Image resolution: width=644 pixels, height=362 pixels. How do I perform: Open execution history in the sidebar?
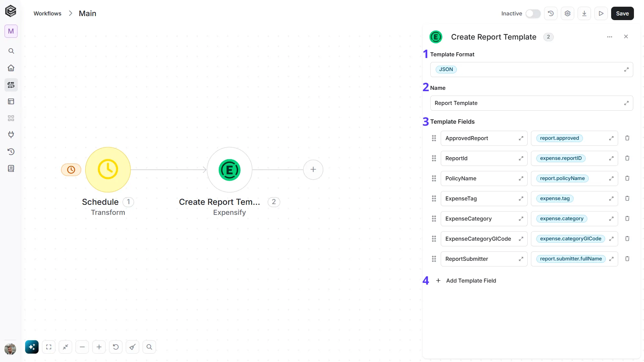tap(11, 152)
